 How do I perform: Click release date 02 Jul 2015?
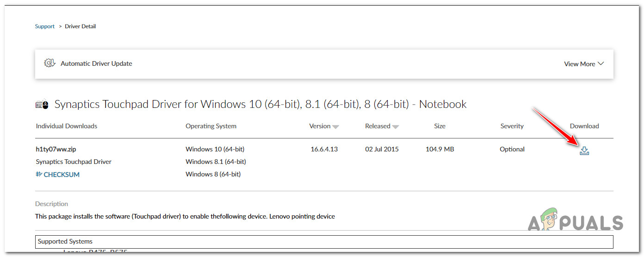(x=382, y=149)
